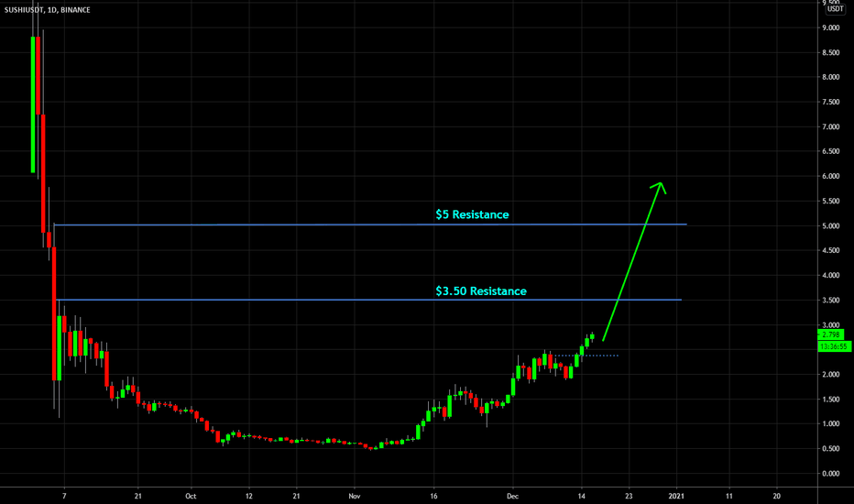The image size is (854, 504).
Task: Click the 16 date label on time axis
Action: 433,497
